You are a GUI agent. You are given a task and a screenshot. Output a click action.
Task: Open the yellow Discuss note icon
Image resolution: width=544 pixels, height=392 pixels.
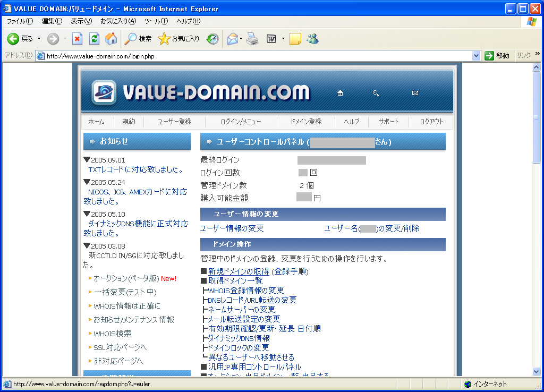(295, 39)
